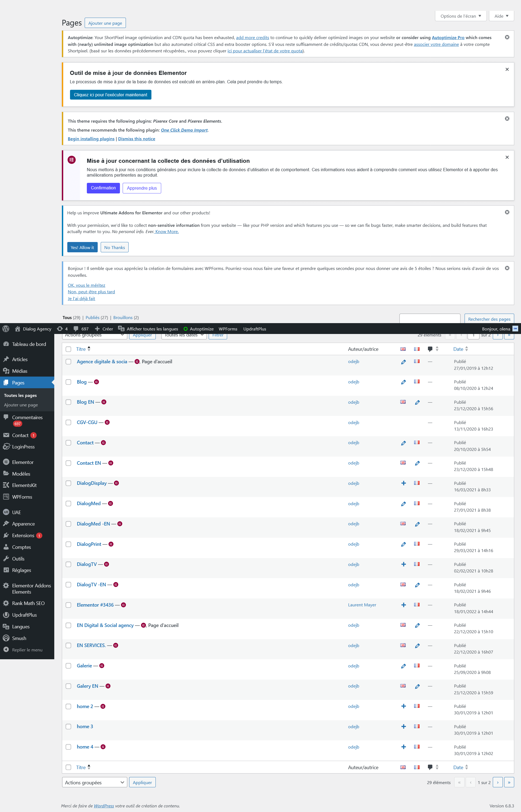Click the page search input field
Image resolution: width=521 pixels, height=812 pixels.
(429, 318)
